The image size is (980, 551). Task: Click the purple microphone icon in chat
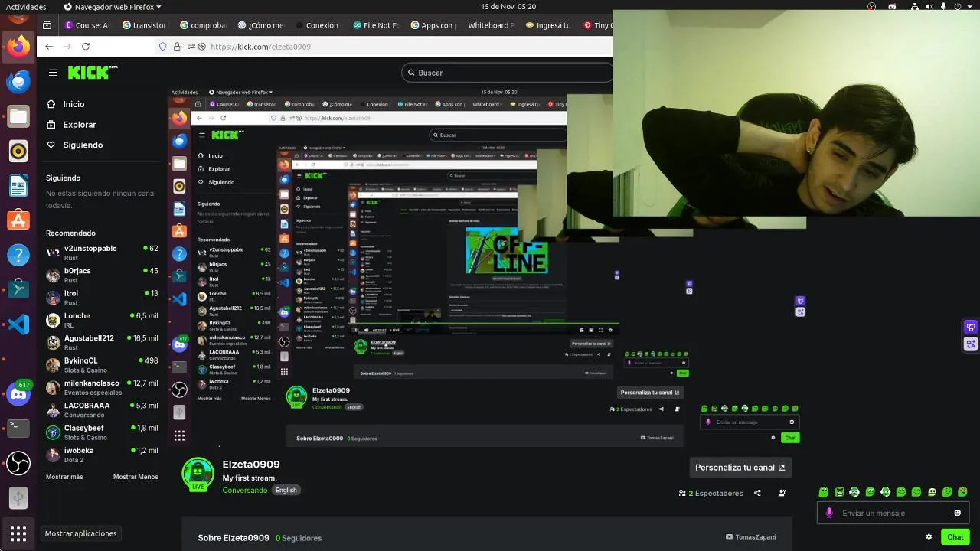[829, 514]
